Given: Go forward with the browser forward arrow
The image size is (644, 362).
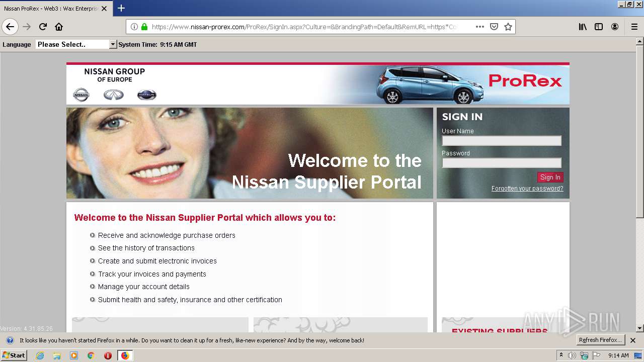Looking at the screenshot, I should click(27, 27).
